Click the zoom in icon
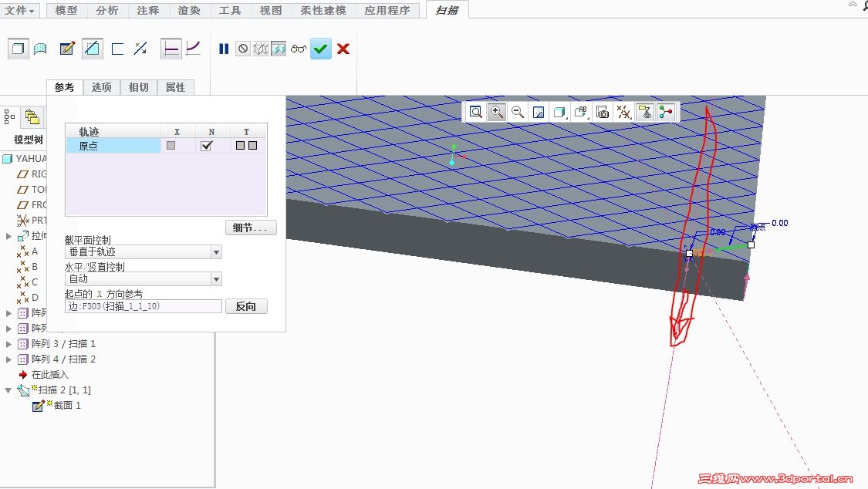Image resolution: width=868 pixels, height=489 pixels. 497,113
